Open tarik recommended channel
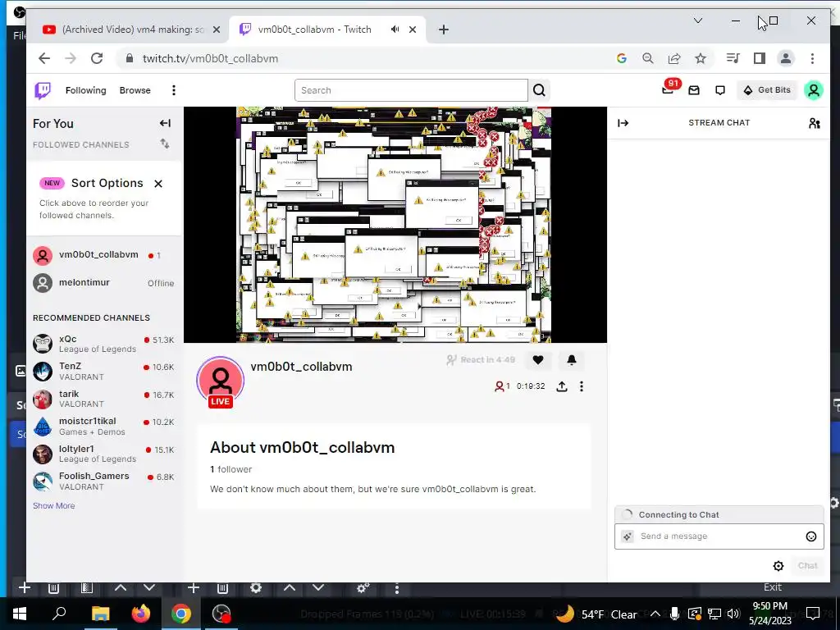 click(x=104, y=399)
